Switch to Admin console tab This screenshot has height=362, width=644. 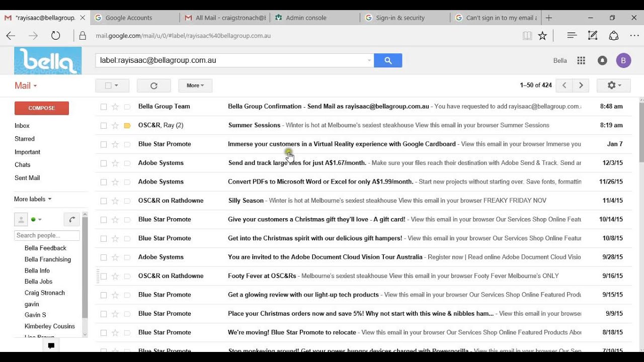(x=315, y=18)
